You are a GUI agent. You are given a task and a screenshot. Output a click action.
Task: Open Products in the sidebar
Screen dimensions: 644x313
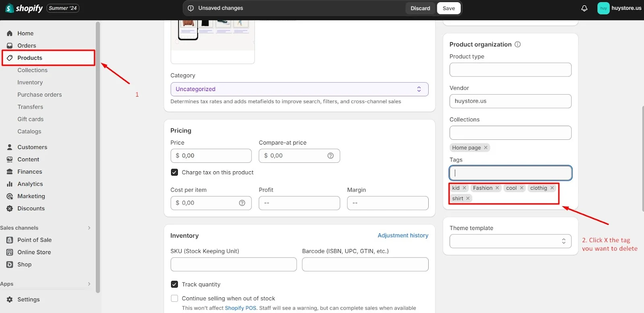(x=30, y=58)
